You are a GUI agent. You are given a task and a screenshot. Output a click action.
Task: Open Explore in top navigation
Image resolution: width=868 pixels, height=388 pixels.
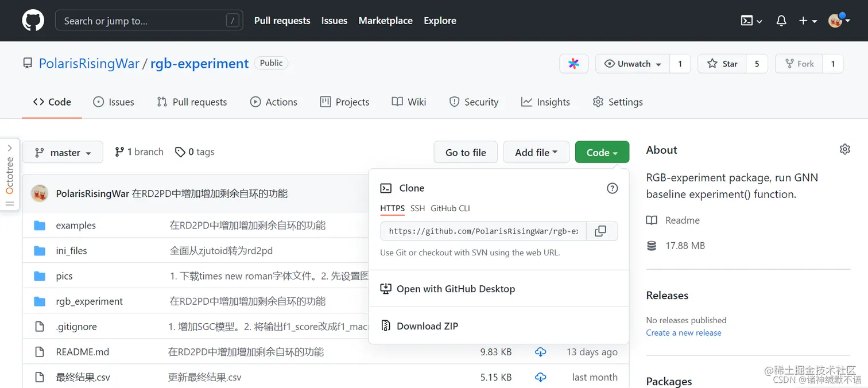(440, 21)
